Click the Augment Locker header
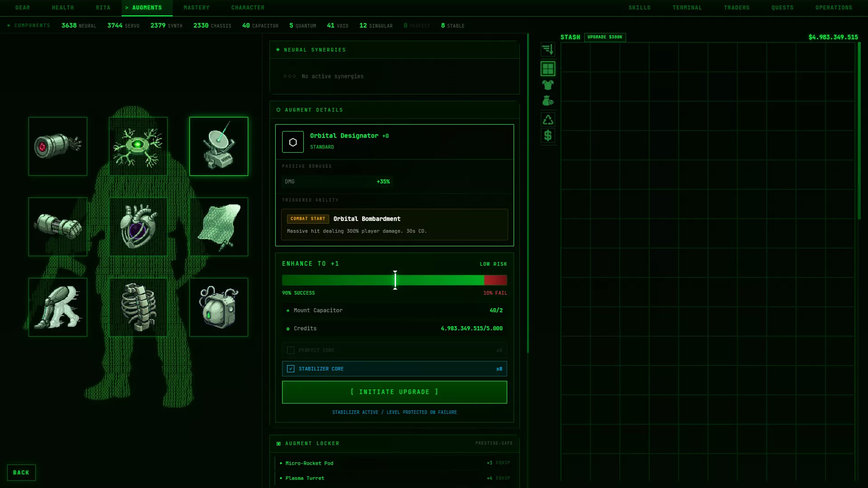The width and height of the screenshot is (868, 488). pyautogui.click(x=395, y=443)
